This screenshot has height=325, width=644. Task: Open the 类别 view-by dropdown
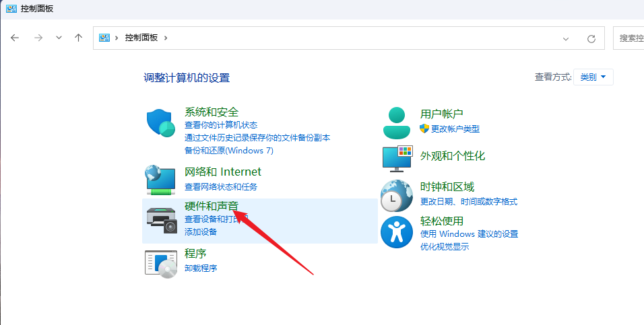pyautogui.click(x=593, y=77)
